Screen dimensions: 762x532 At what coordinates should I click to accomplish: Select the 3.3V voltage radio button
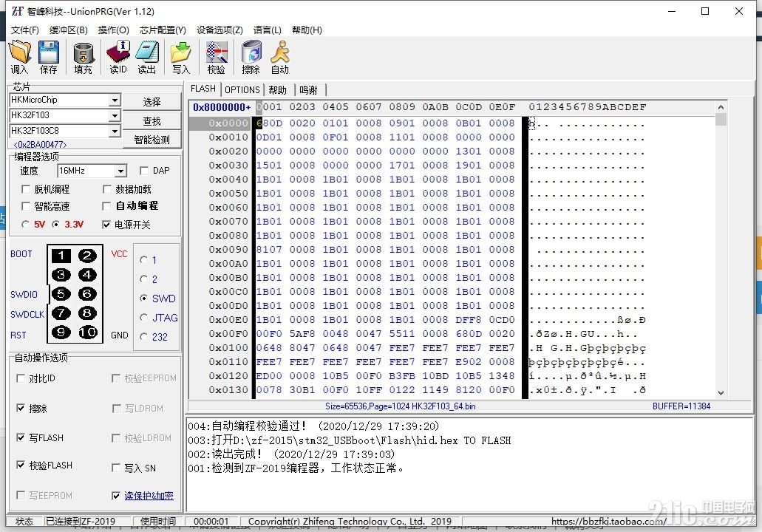pyautogui.click(x=56, y=225)
